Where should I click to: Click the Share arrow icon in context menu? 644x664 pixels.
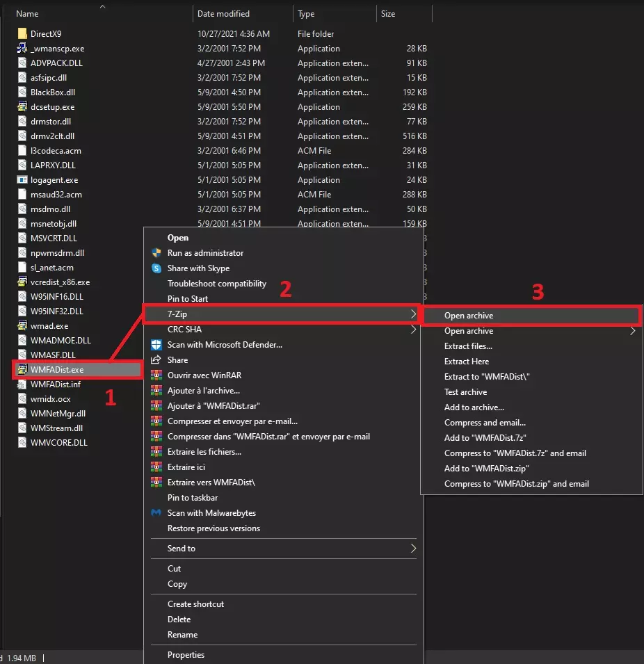(x=156, y=360)
